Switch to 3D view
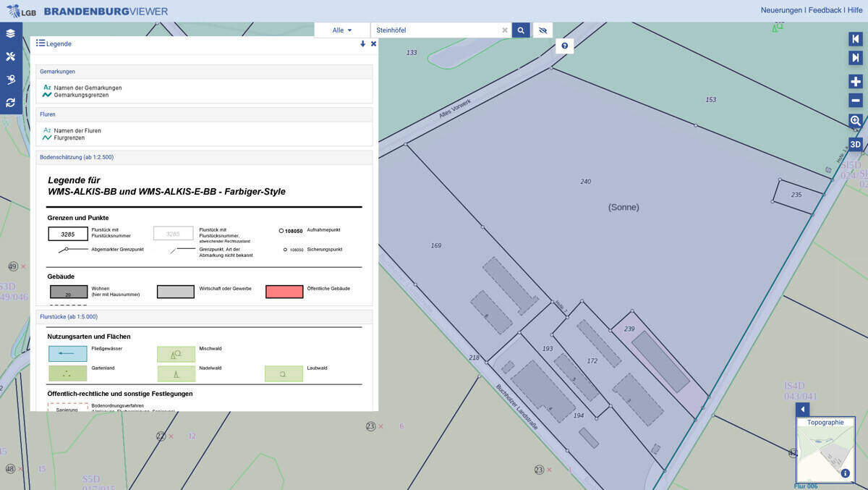This screenshot has height=490, width=868. point(855,144)
